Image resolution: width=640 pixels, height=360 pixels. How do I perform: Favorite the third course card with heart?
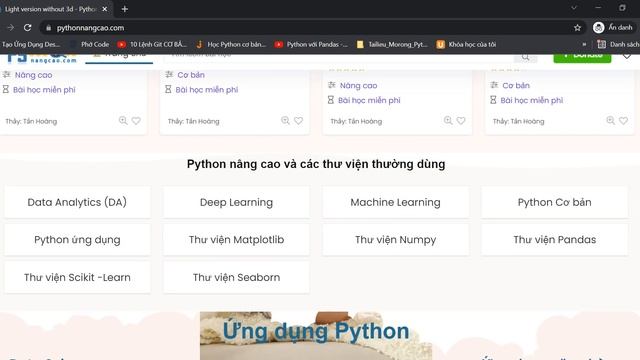coord(461,120)
